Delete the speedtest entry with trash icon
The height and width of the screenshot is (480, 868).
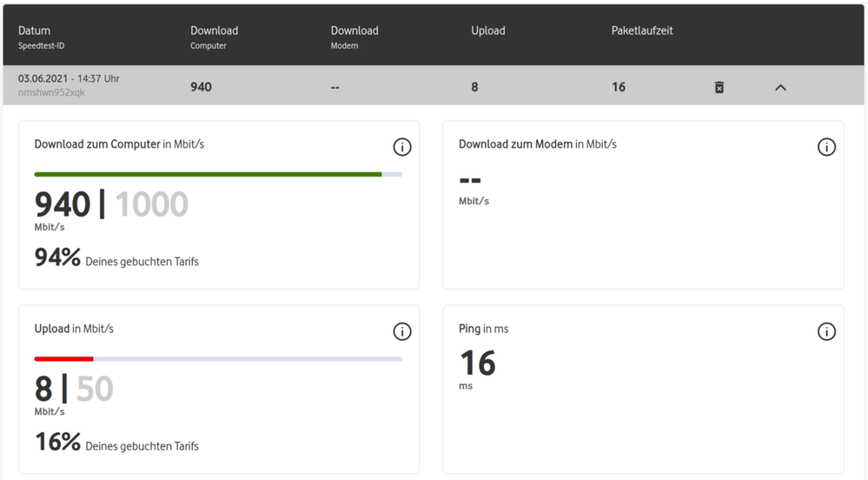719,87
